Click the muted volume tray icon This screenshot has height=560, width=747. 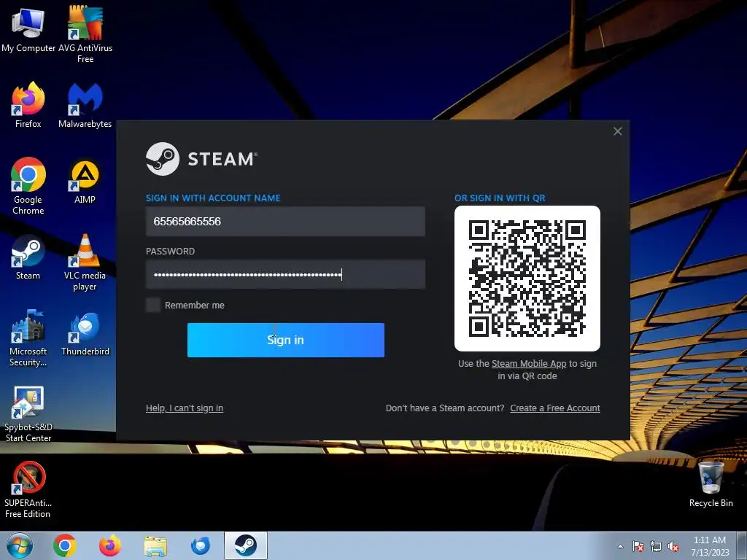point(673,547)
